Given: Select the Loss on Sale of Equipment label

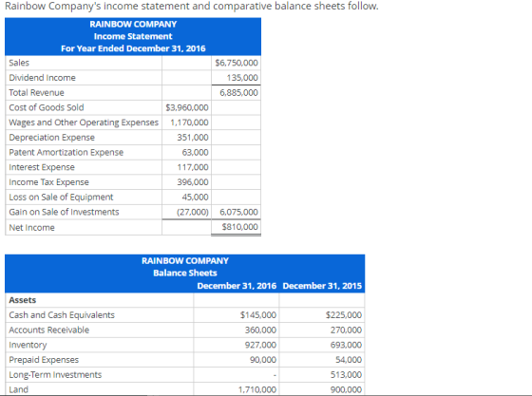Looking at the screenshot, I should tap(61, 197).
